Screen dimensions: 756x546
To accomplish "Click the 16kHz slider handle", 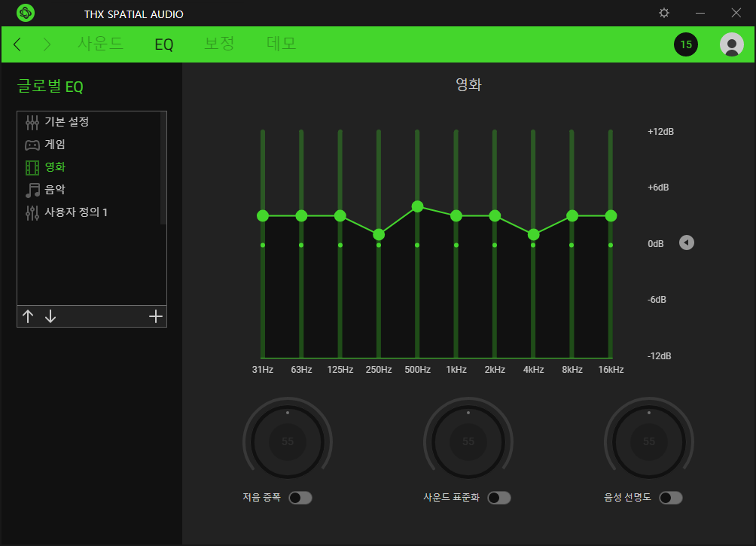I will [x=611, y=216].
